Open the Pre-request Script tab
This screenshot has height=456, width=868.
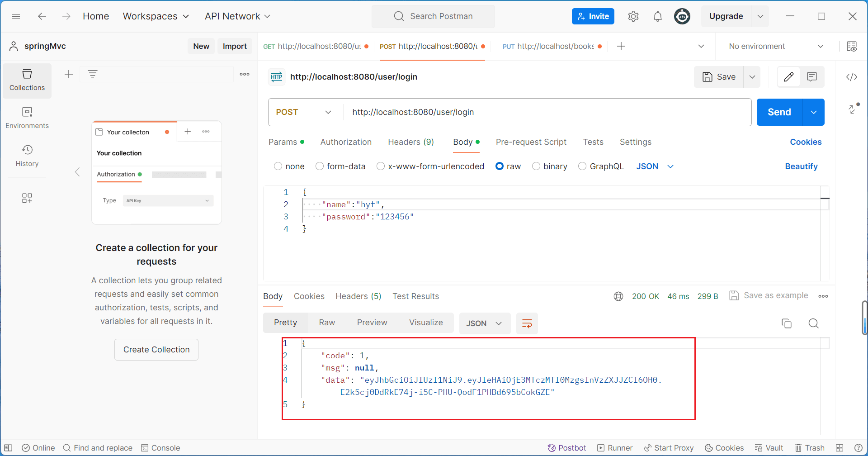[531, 142]
